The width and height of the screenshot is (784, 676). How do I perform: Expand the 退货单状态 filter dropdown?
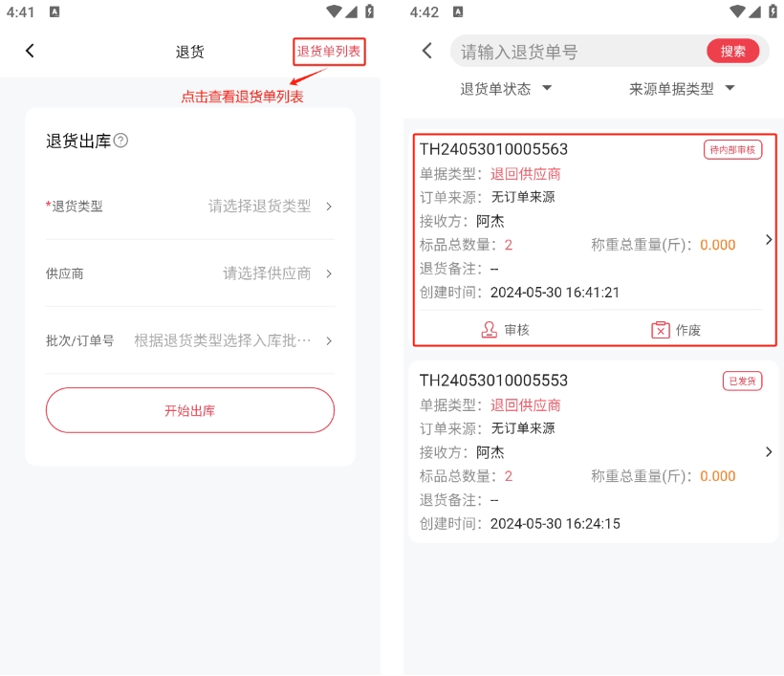506,89
